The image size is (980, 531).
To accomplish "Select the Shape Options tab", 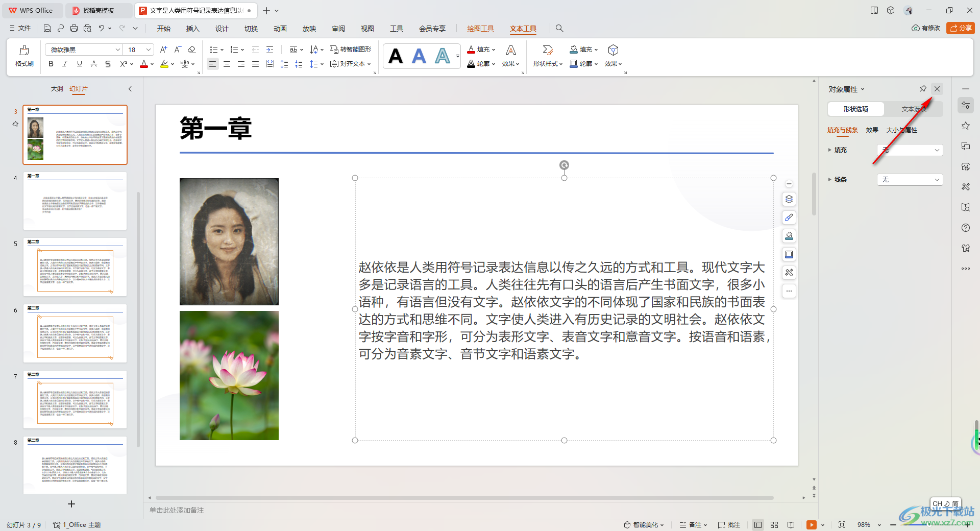I will 856,109.
